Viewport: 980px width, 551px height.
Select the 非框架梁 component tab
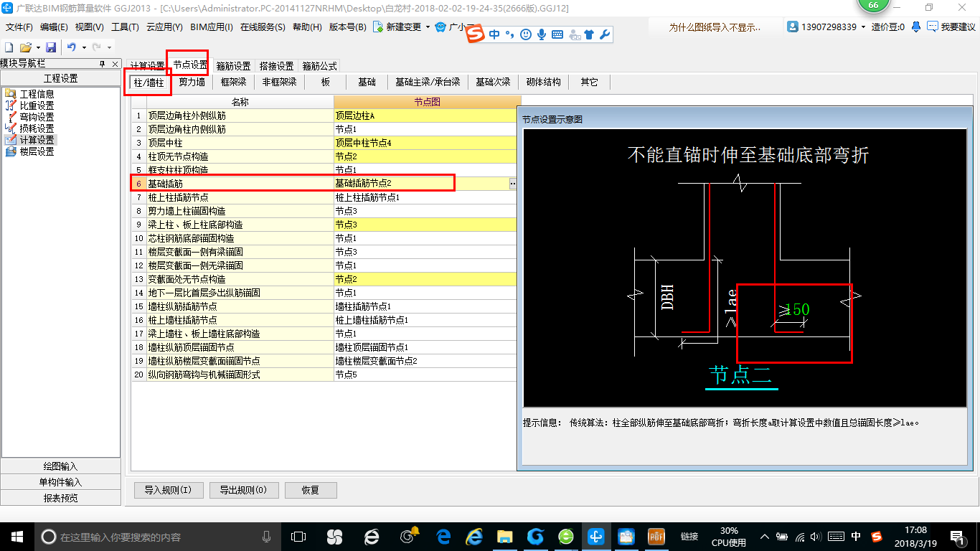[280, 83]
